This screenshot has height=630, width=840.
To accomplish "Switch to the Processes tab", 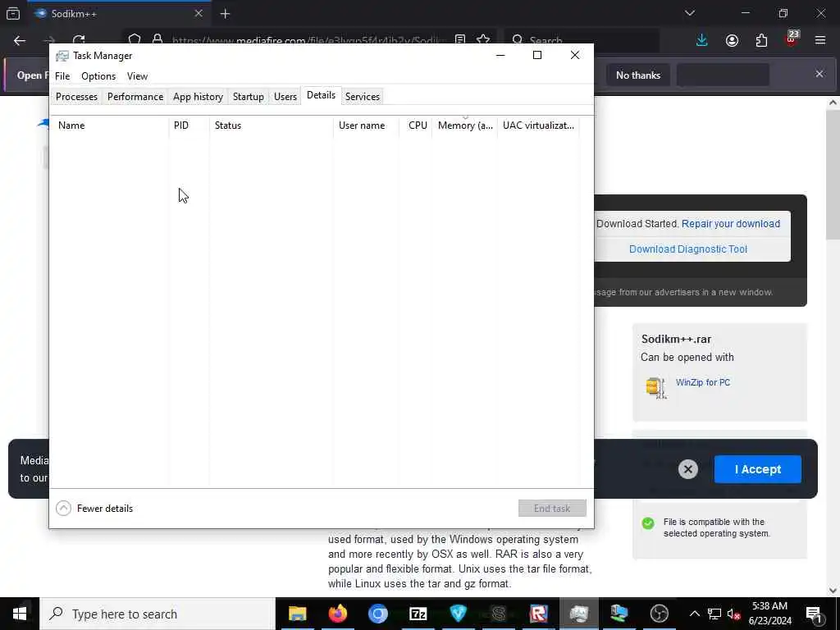I will coord(76,97).
